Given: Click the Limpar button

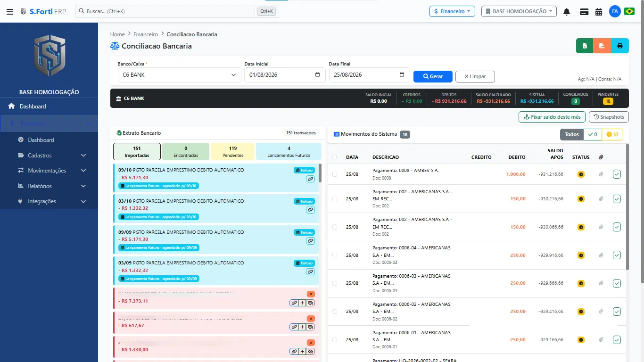Looking at the screenshot, I should [x=475, y=76].
